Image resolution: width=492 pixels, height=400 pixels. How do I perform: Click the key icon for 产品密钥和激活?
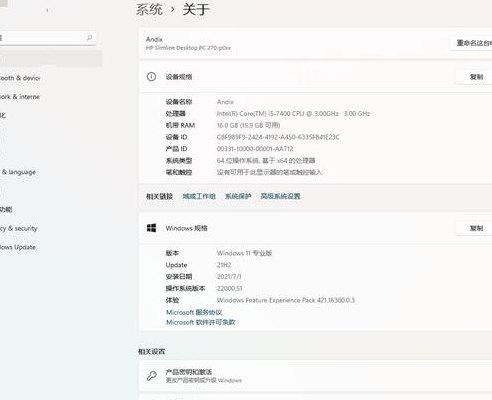(x=152, y=376)
